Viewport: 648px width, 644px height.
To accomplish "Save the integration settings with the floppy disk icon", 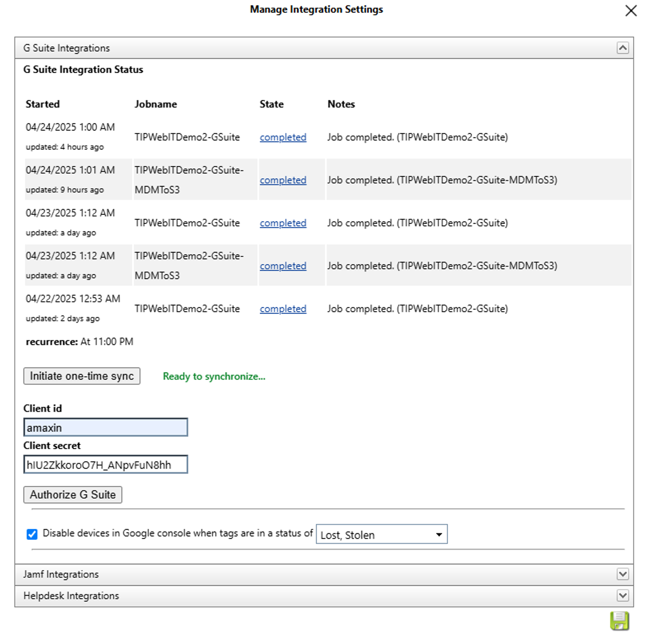I will [619, 620].
